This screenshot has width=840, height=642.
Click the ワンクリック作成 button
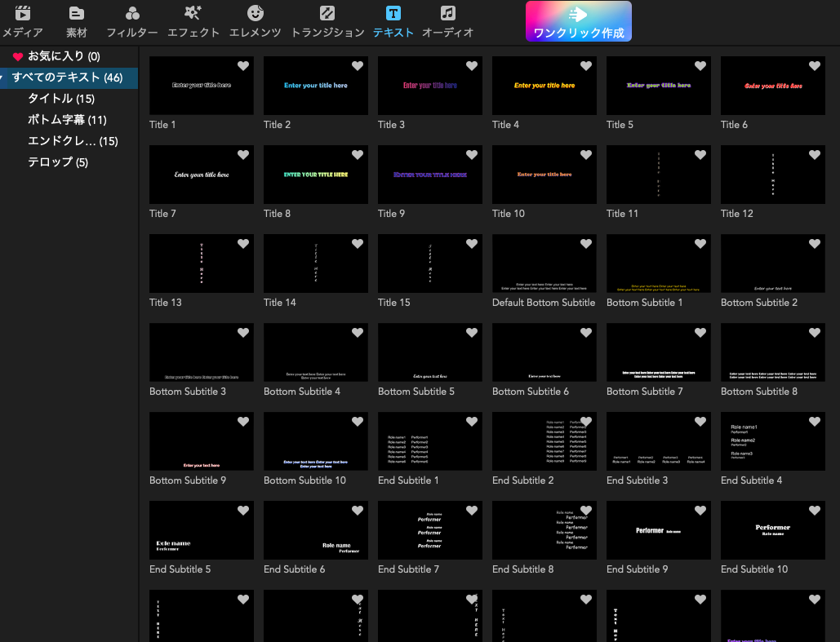pos(578,21)
